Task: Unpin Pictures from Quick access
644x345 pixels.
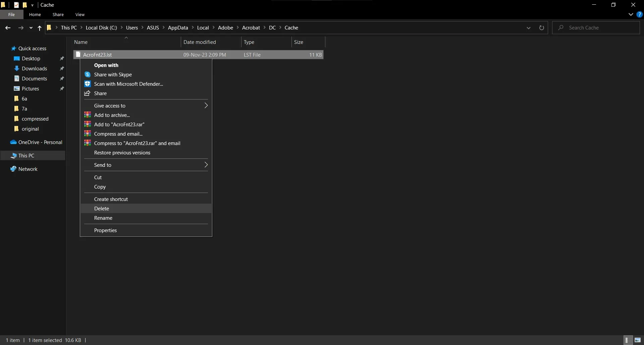Action: pos(62,88)
